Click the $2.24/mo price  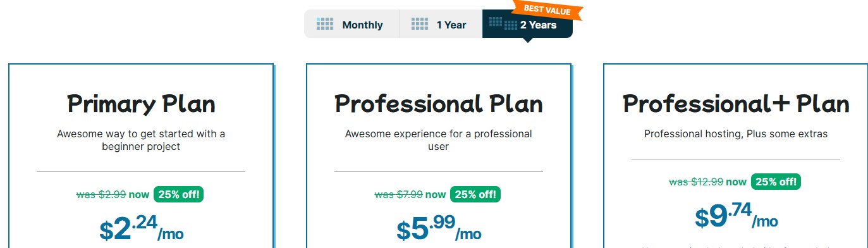coord(141,229)
